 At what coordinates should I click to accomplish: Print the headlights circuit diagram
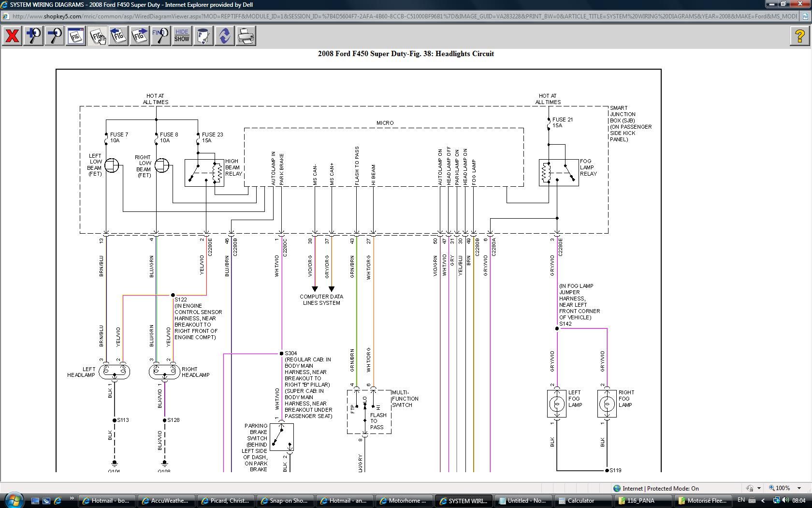(246, 35)
